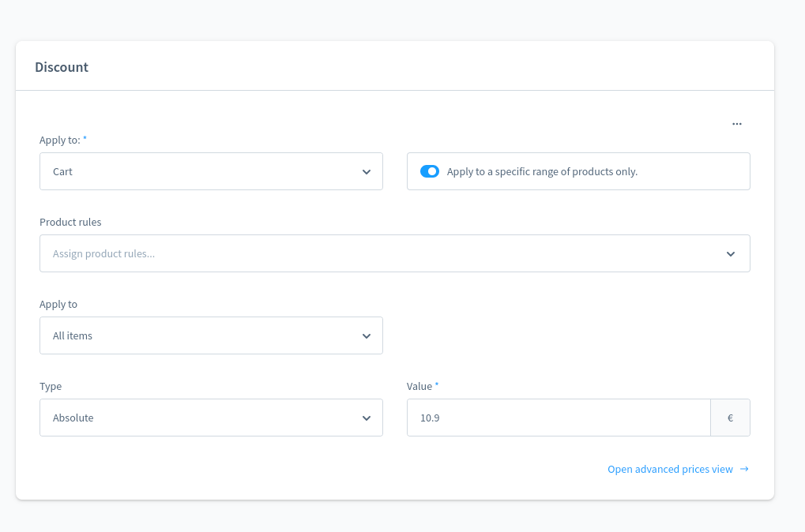805x532 pixels.
Task: Select the Discount section header
Action: (62, 67)
